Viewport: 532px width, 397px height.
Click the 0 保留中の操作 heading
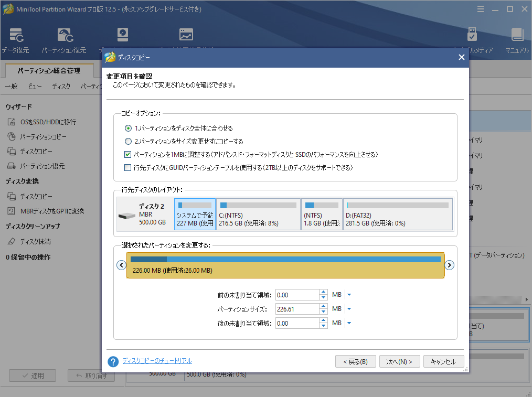coord(28,257)
